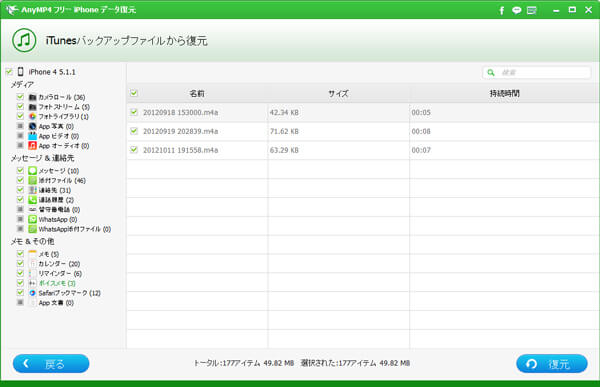Sort by the 名前 column header
The width and height of the screenshot is (600, 387).
(197, 93)
